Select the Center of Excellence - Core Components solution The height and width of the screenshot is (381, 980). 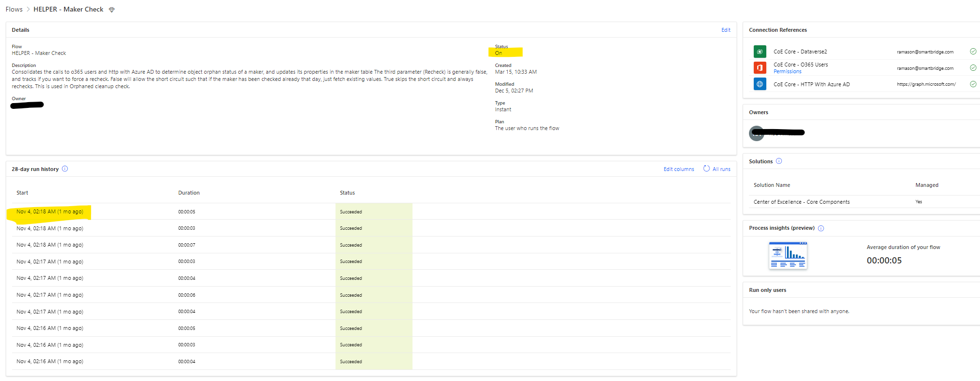801,202
